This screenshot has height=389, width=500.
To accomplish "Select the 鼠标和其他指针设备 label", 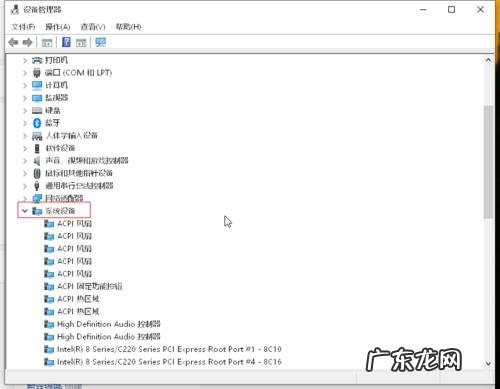I will click(79, 173).
